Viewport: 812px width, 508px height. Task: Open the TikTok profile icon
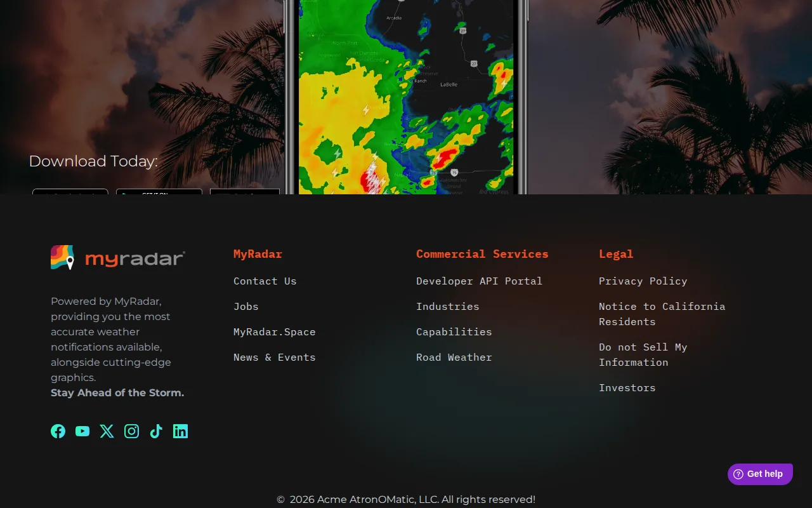156,431
